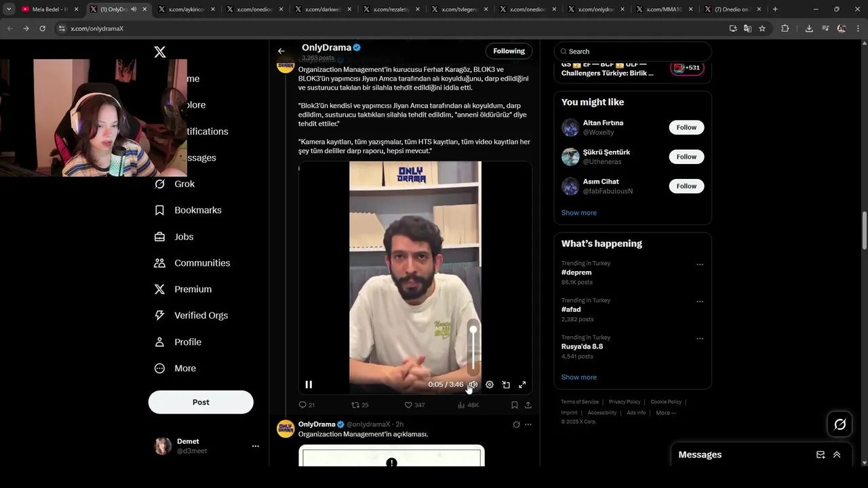Follow Altan Fırtına
This screenshot has height=488, width=868.
coord(686,127)
